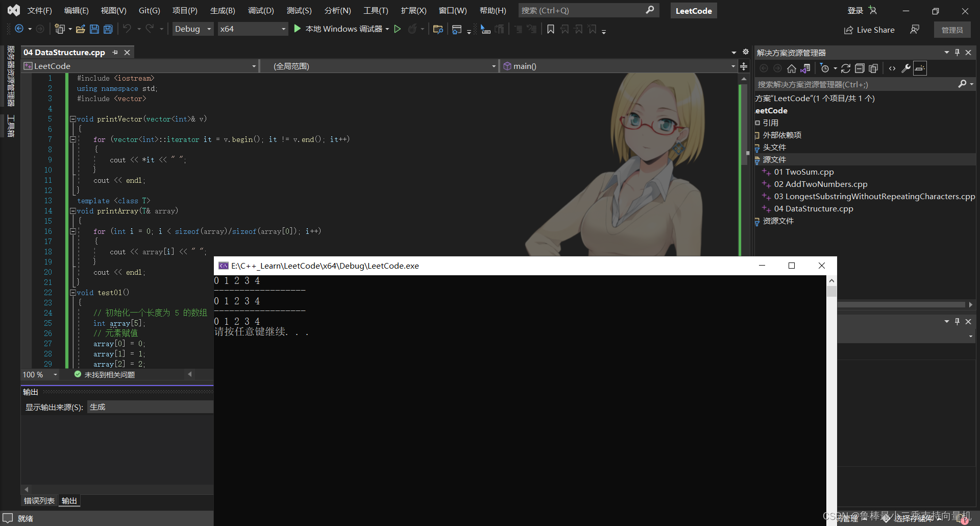Click the Preview Selected Items icon
Screen dimensions: 980x526
coord(920,68)
